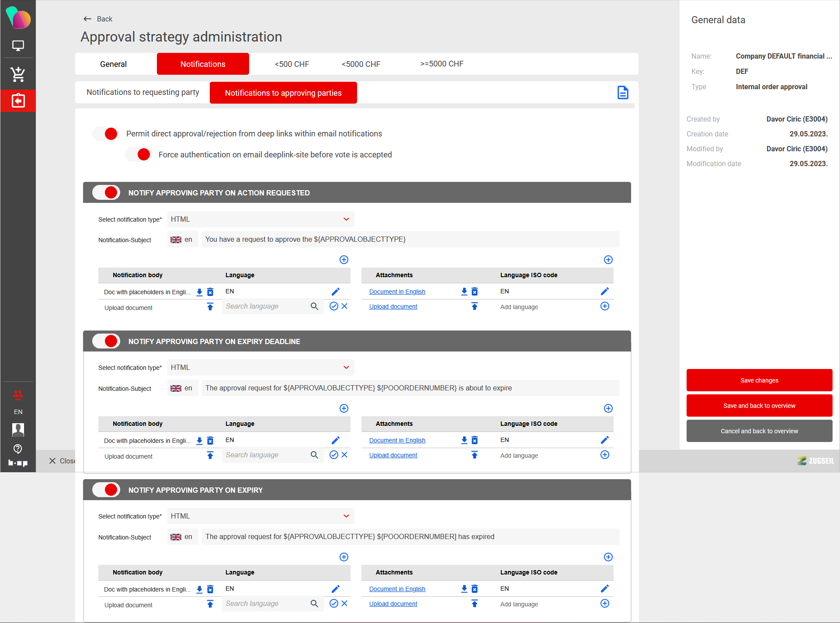Turn off Notify Approving Party on Expiry Deadline
Screen dimensions: 840x623
click(x=106, y=341)
